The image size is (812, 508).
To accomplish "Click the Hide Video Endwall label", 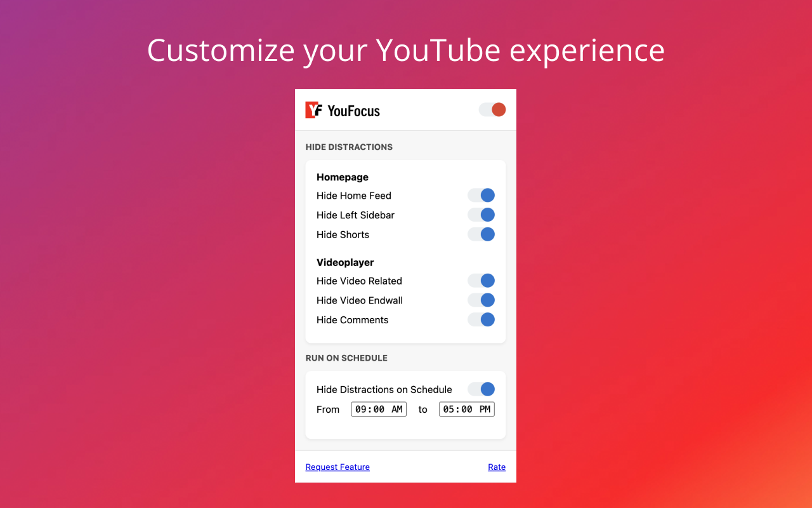I will tap(360, 300).
